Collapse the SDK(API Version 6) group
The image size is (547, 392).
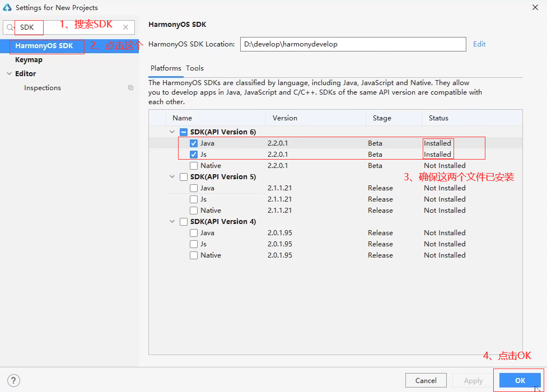[172, 132]
